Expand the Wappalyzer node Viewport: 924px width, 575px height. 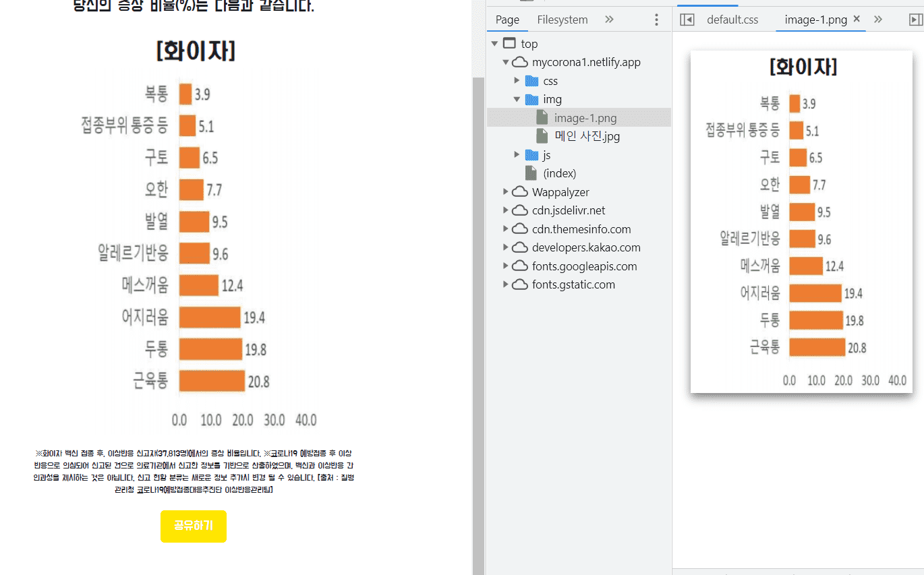pyautogui.click(x=505, y=192)
